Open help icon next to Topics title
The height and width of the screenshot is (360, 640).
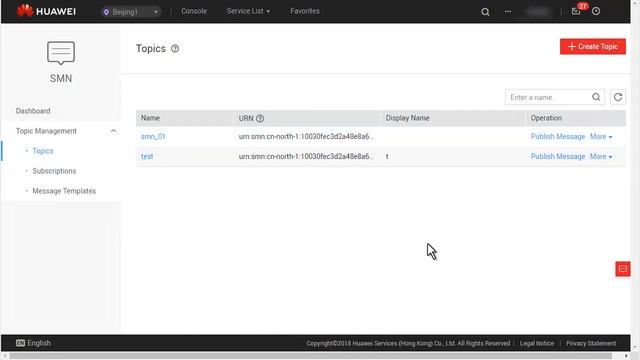click(175, 49)
